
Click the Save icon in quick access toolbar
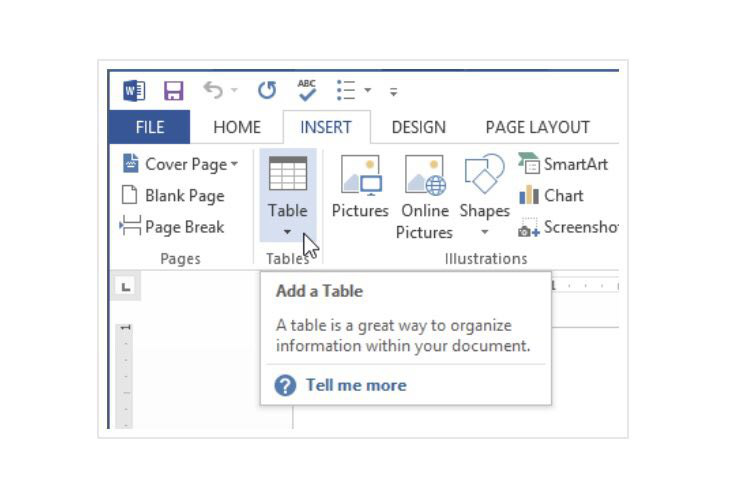[x=173, y=91]
